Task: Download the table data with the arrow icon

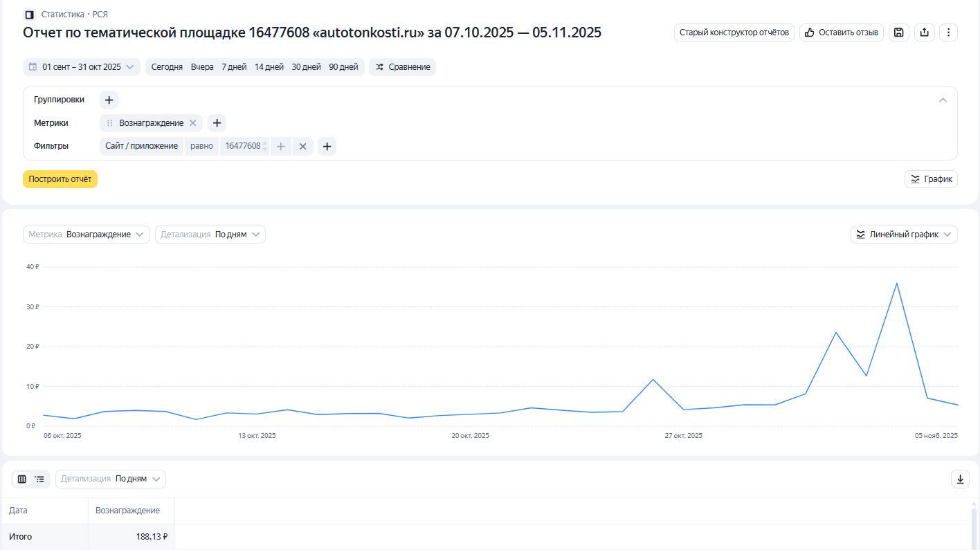Action: (960, 479)
